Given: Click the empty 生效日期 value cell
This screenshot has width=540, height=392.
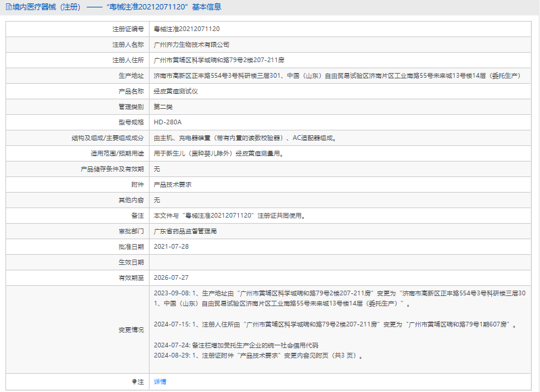Looking at the screenshot, I should [x=338, y=262].
